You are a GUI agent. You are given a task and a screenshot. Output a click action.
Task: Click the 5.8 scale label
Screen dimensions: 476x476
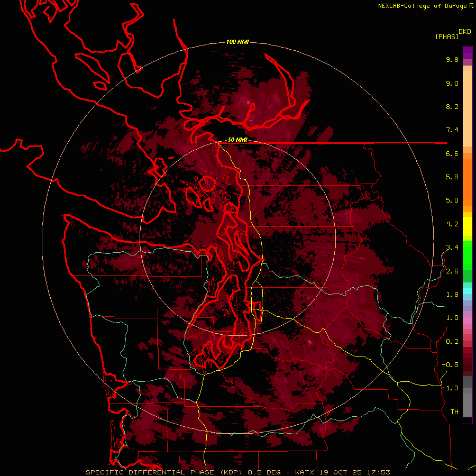[x=452, y=177]
